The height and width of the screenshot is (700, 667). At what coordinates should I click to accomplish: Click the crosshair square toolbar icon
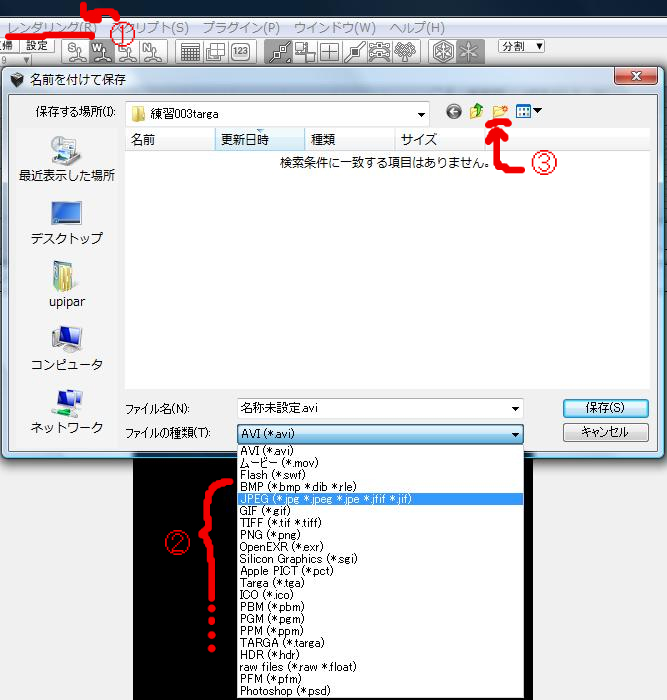[x=329, y=52]
